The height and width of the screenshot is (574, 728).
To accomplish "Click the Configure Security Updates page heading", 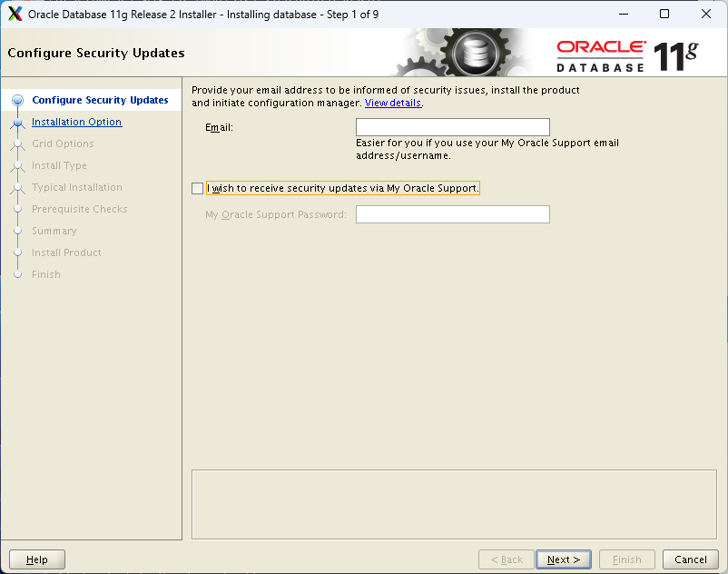I will coord(96,53).
